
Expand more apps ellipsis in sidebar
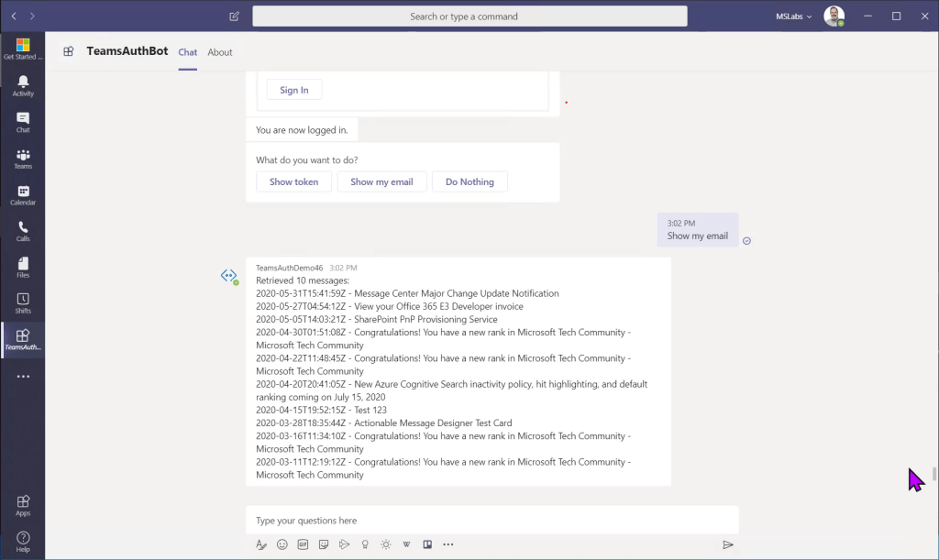tap(23, 377)
